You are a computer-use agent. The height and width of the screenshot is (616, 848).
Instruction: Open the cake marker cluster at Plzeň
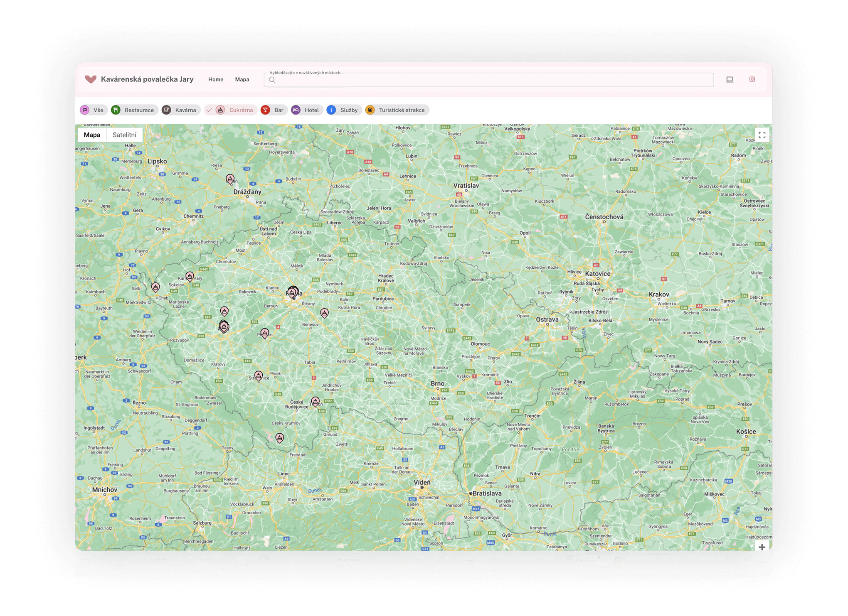click(224, 327)
